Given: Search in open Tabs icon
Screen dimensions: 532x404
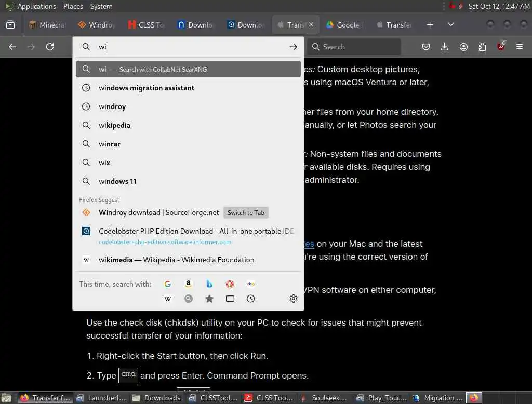Looking at the screenshot, I should click(x=230, y=299).
